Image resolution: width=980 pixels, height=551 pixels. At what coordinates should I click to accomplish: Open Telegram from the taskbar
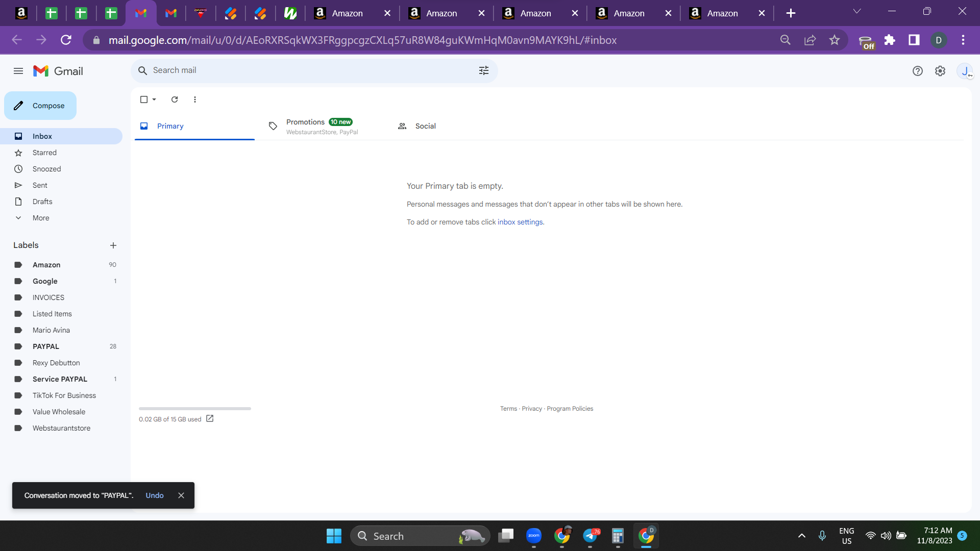pyautogui.click(x=590, y=536)
